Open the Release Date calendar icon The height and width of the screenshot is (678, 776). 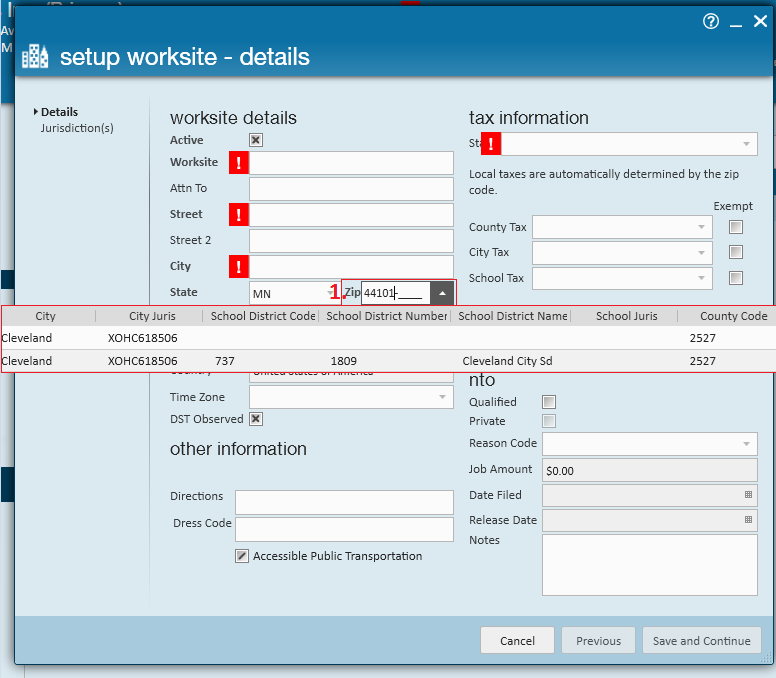(747, 520)
